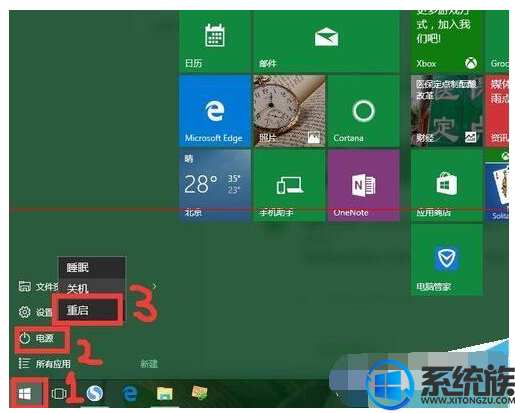The width and height of the screenshot is (515, 413).
Task: Open the Xbox tile
Action: tap(447, 41)
